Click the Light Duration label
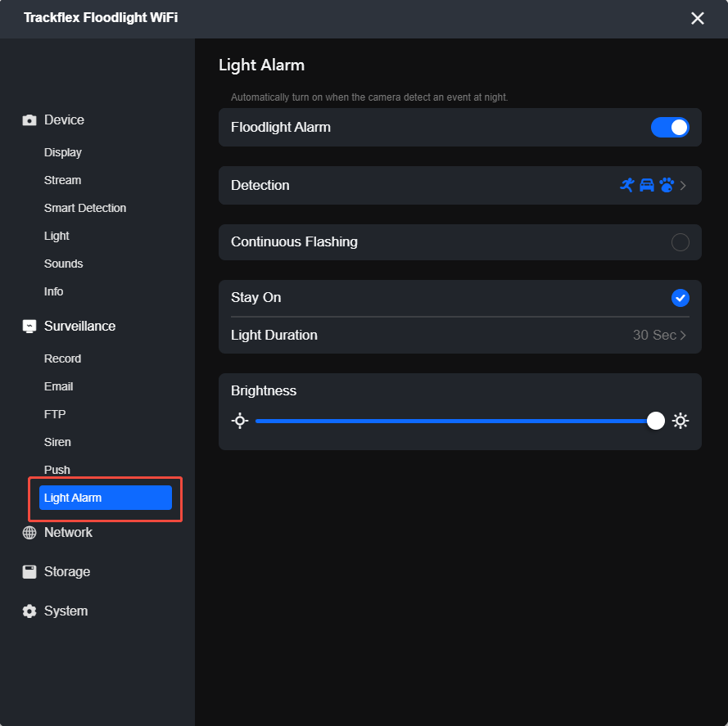 [274, 335]
